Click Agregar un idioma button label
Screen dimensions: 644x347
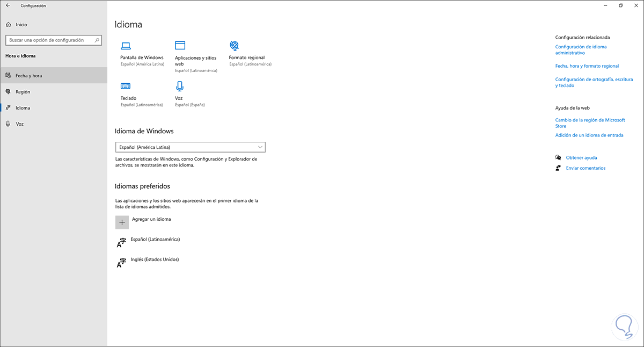pos(151,219)
